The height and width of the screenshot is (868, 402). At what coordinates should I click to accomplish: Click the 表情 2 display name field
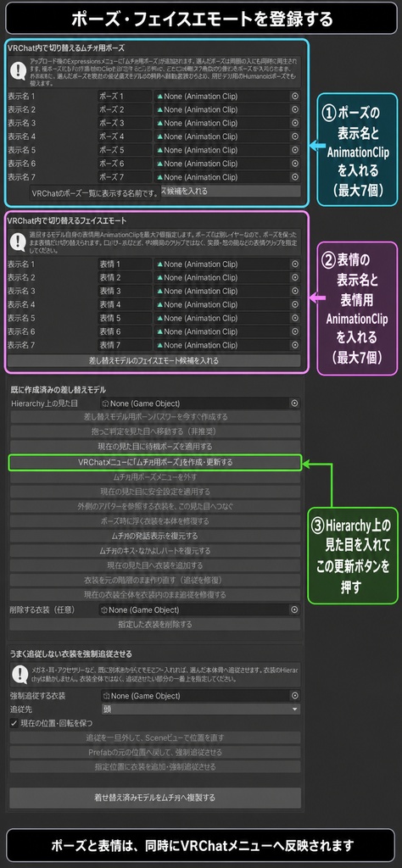pos(125,277)
